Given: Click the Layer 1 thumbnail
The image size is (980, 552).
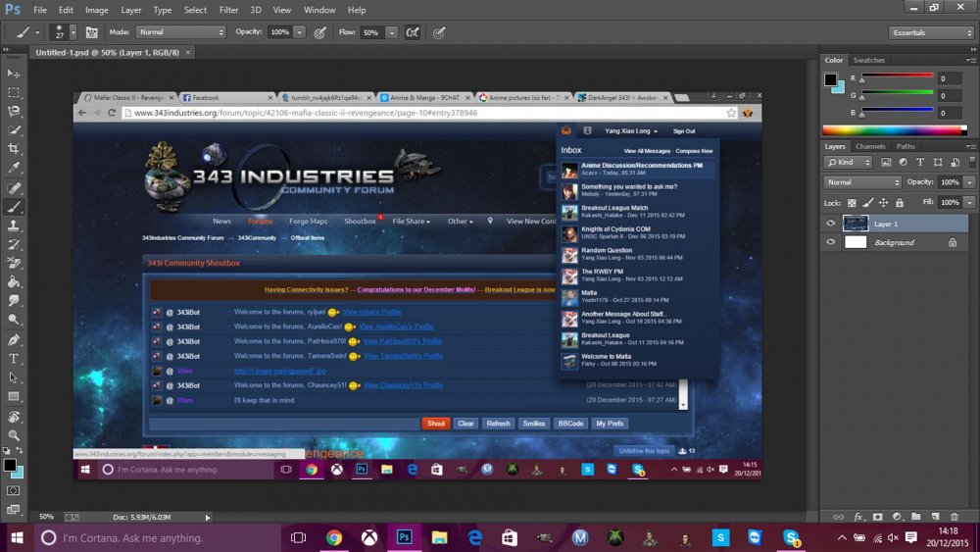Looking at the screenshot, I should coord(855,224).
